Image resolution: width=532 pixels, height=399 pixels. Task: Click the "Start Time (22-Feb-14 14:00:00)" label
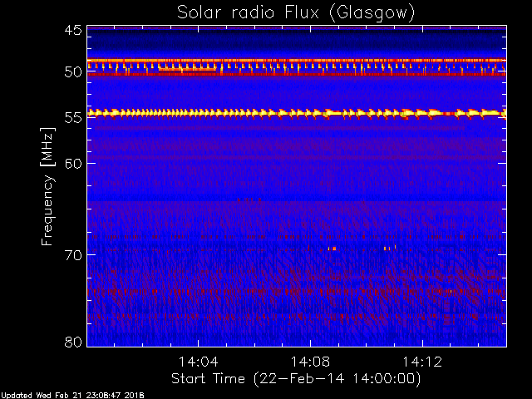click(296, 379)
